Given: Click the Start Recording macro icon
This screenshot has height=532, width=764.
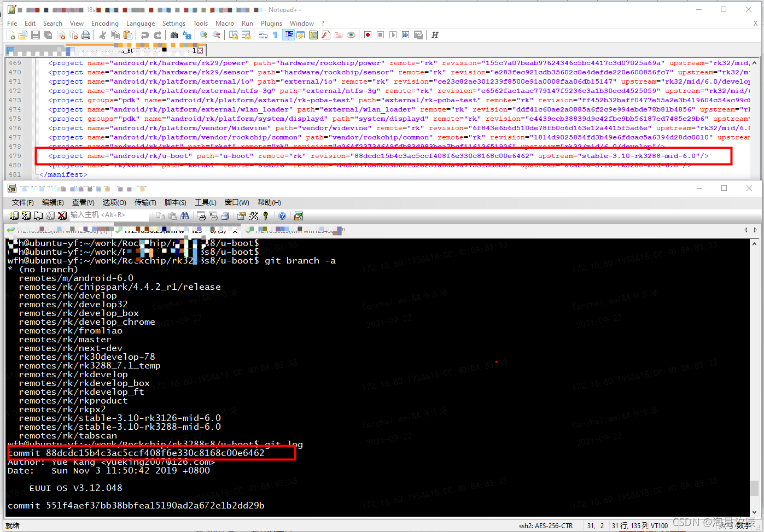Looking at the screenshot, I should tap(368, 35).
